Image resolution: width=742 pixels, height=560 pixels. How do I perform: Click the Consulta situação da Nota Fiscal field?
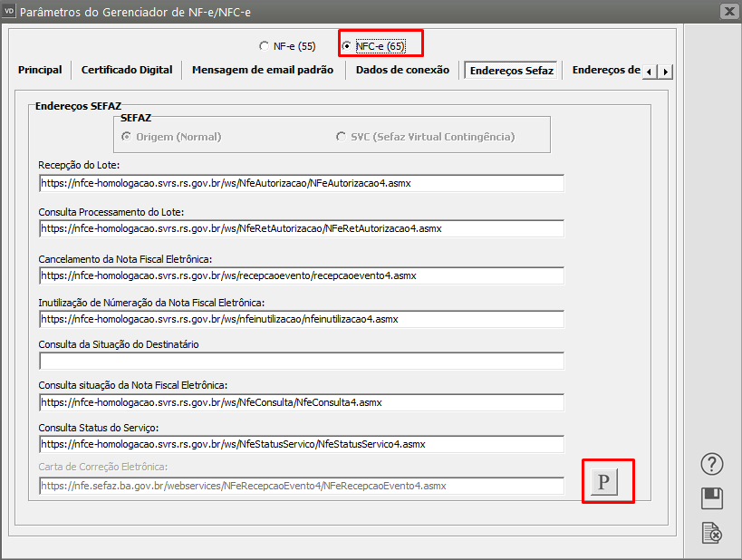[x=302, y=402]
